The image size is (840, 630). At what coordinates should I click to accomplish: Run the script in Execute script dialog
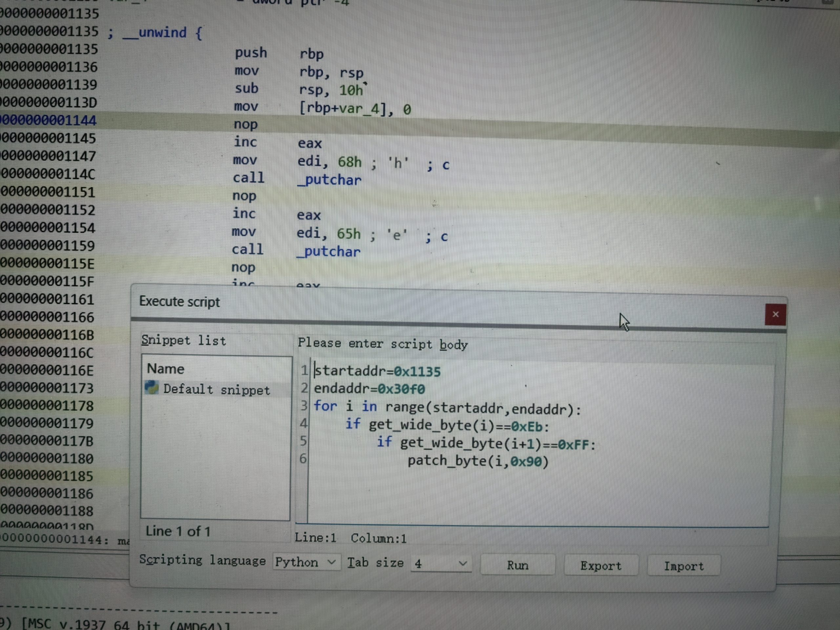click(517, 565)
